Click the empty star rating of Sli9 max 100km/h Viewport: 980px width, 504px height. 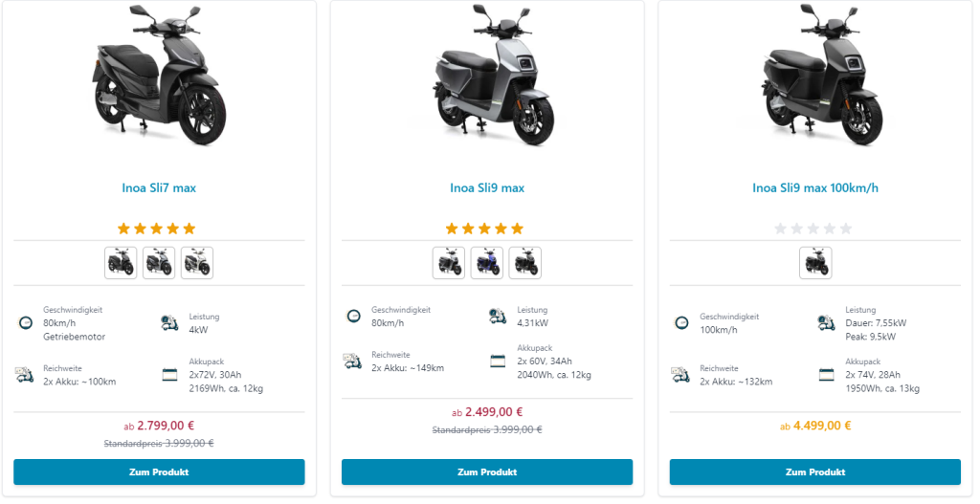point(813,229)
